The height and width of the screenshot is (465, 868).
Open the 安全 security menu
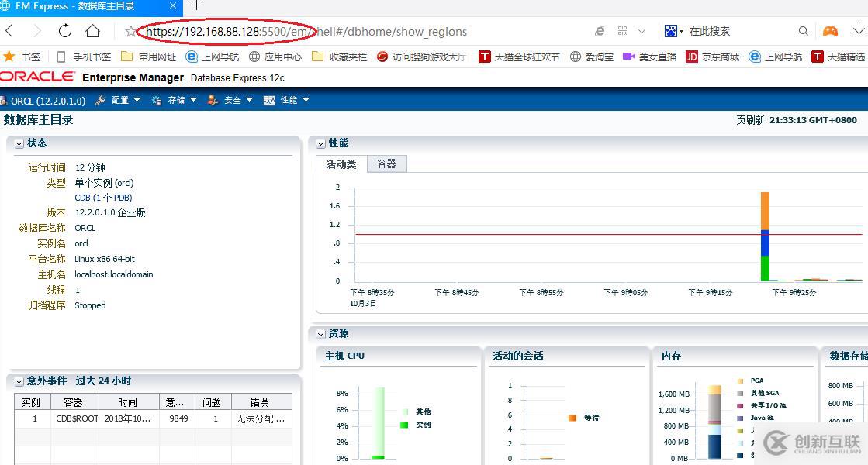238,100
